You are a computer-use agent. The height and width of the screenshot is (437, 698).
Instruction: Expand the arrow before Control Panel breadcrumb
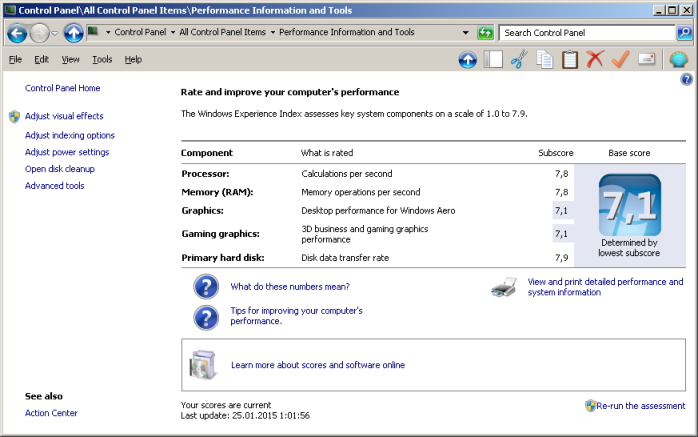(108, 32)
